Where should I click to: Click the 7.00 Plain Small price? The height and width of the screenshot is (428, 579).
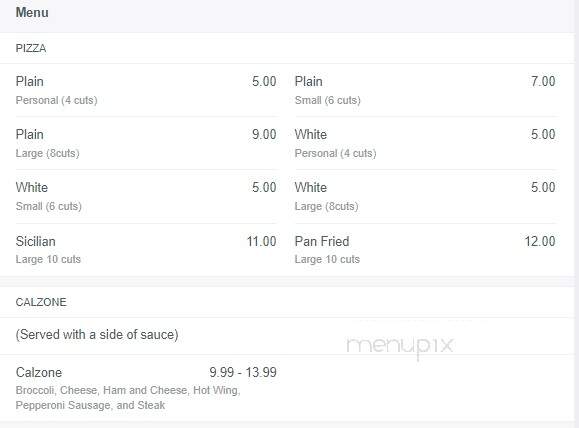point(543,81)
